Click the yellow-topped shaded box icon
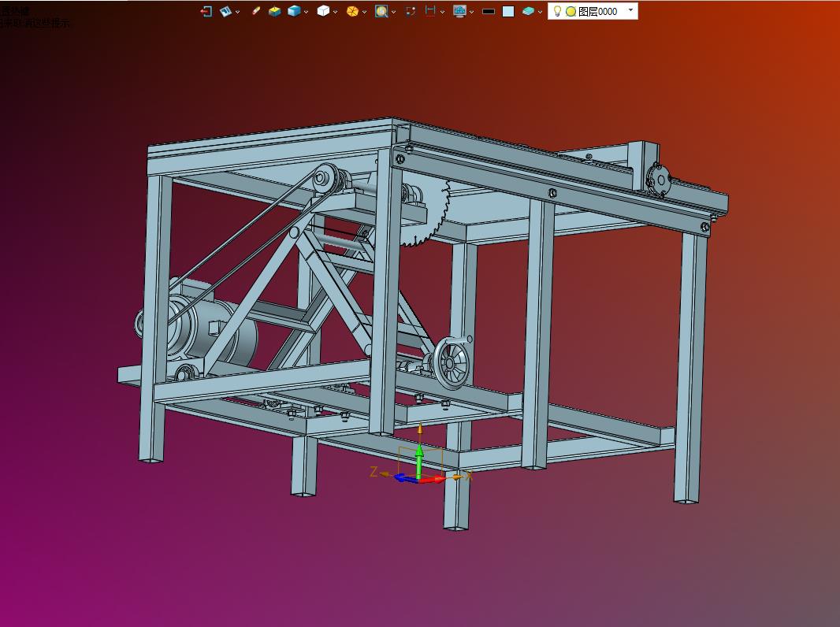This screenshot has height=627, width=840. pos(274,11)
